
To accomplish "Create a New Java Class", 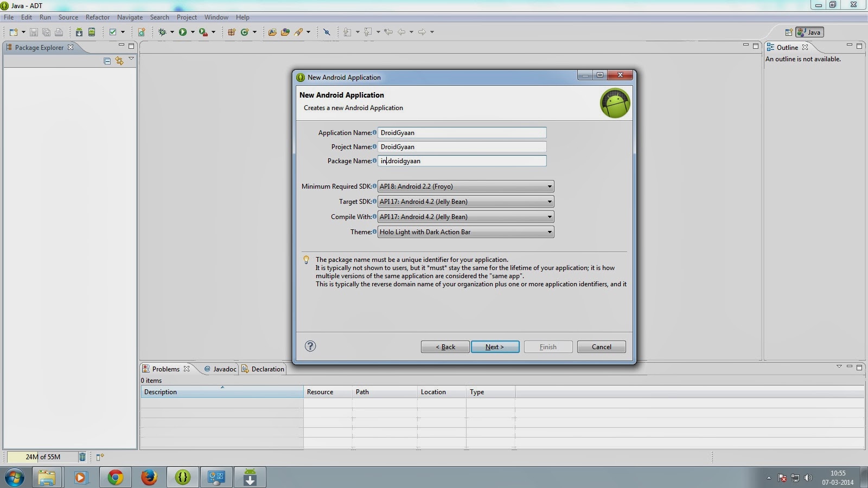I will pos(245,32).
